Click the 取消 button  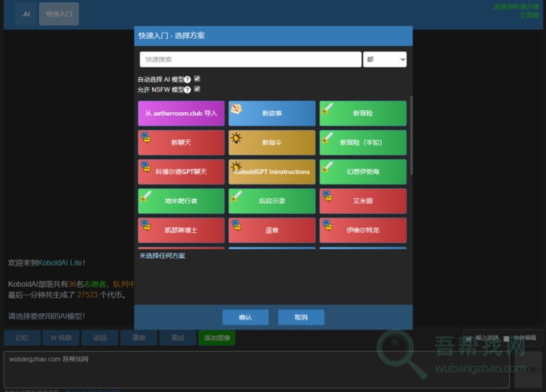(x=301, y=317)
